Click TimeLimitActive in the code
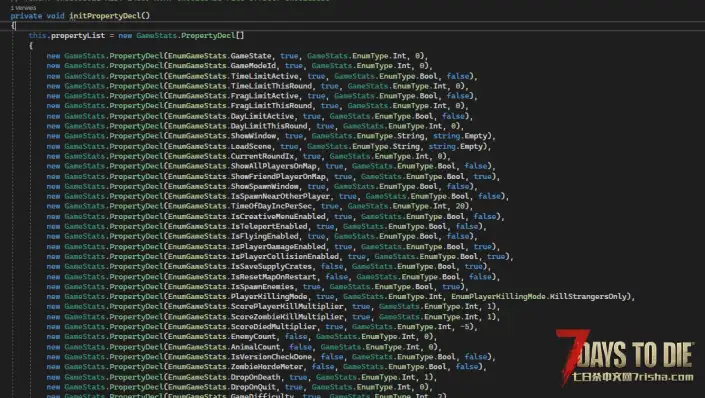705x398 pixels. click(264, 76)
